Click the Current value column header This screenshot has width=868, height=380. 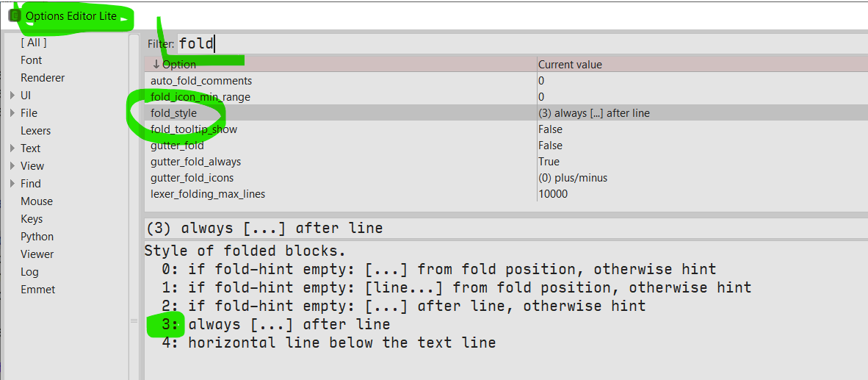click(570, 65)
